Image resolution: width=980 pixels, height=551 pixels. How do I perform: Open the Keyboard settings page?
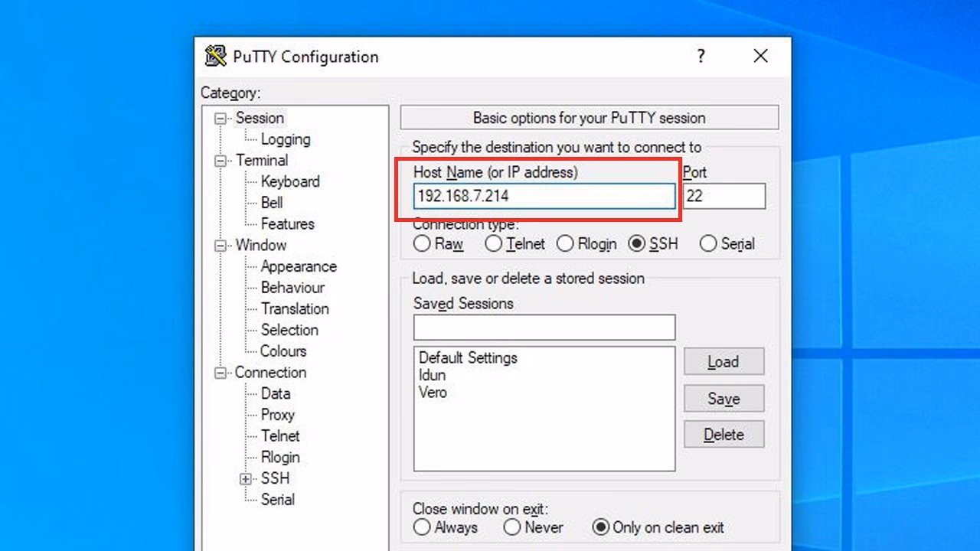click(290, 181)
